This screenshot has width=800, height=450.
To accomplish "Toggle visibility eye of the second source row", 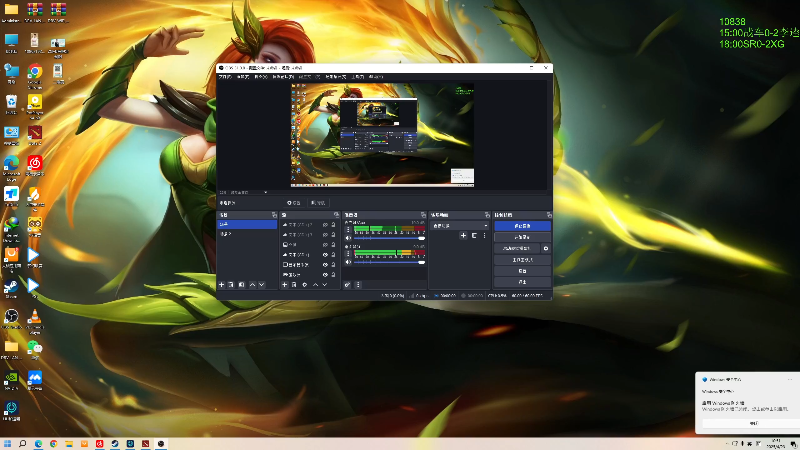I will pyautogui.click(x=325, y=235).
